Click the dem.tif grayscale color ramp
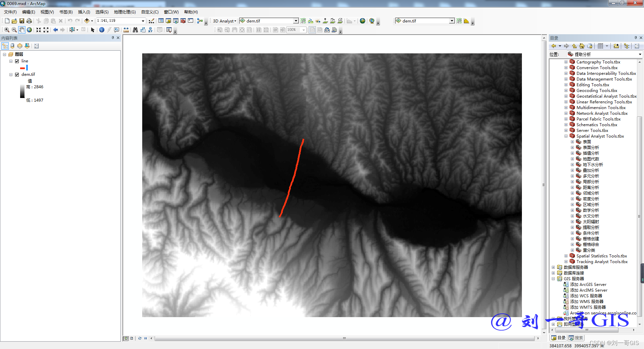 [x=22, y=91]
